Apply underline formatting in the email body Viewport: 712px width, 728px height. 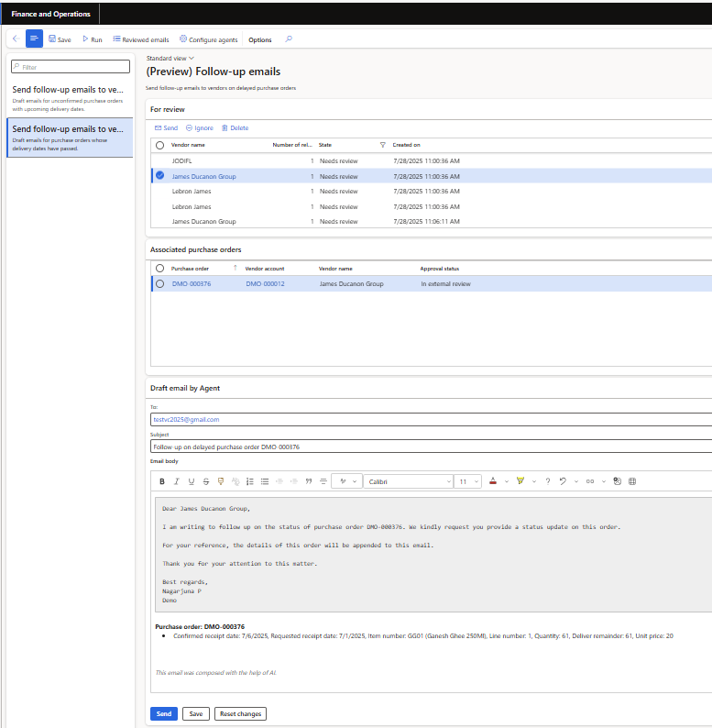click(x=192, y=481)
